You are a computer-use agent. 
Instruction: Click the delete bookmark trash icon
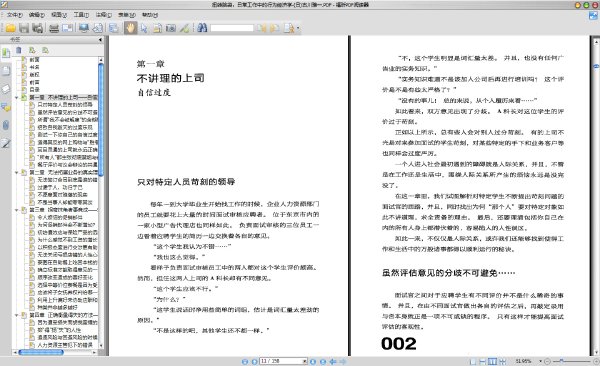19,50
